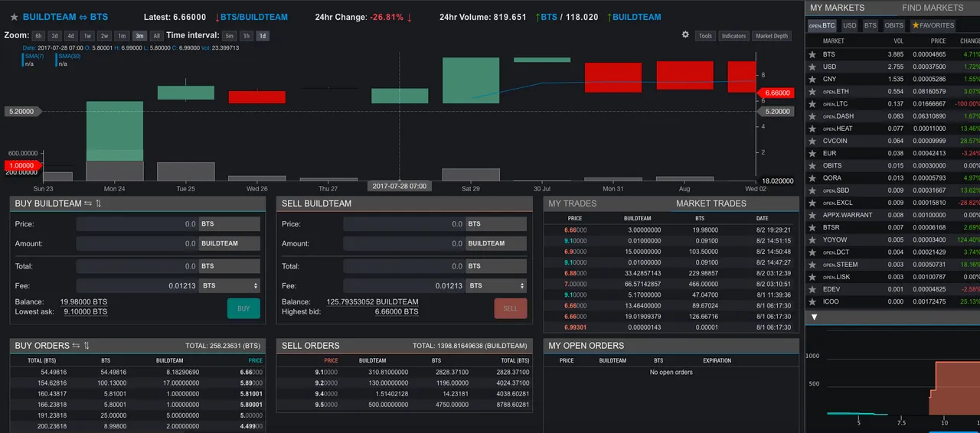Click into Sell Amount input field
The image size is (980, 433).
[405, 243]
